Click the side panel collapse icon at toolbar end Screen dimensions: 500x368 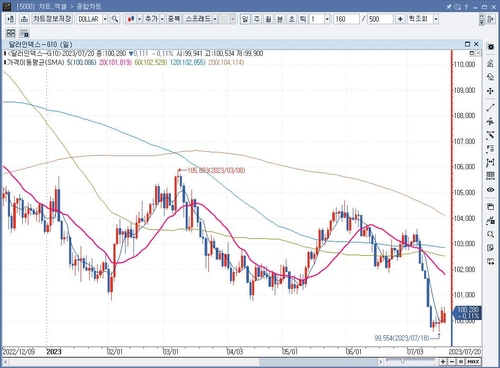click(x=491, y=19)
